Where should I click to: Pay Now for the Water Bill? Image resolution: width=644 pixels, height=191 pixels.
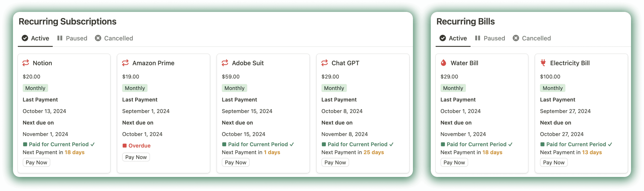[x=454, y=162]
